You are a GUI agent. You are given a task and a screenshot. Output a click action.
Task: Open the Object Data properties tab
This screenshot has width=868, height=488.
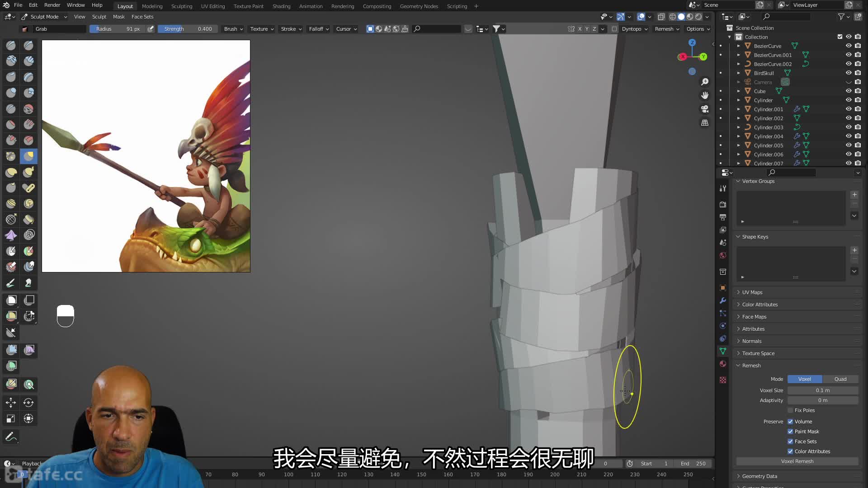[x=723, y=351]
